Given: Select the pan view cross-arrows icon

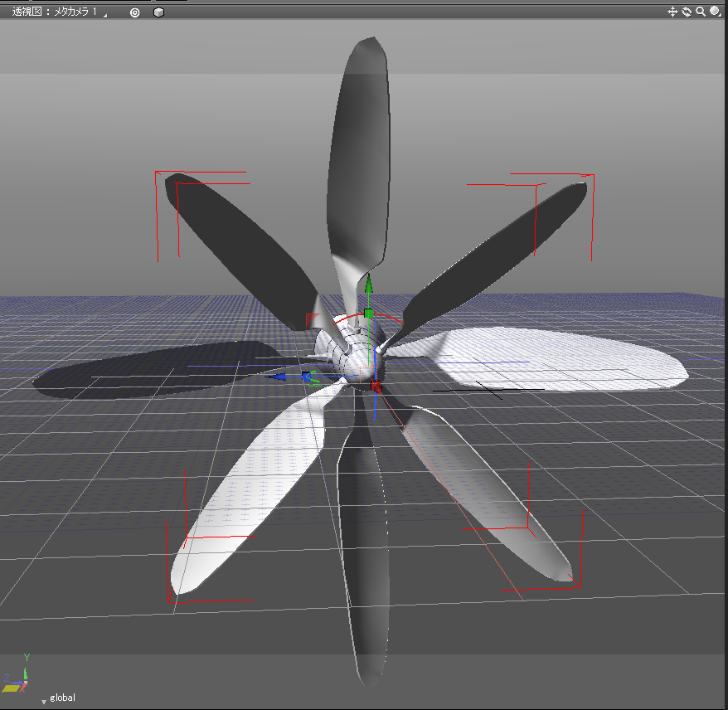Looking at the screenshot, I should (673, 12).
